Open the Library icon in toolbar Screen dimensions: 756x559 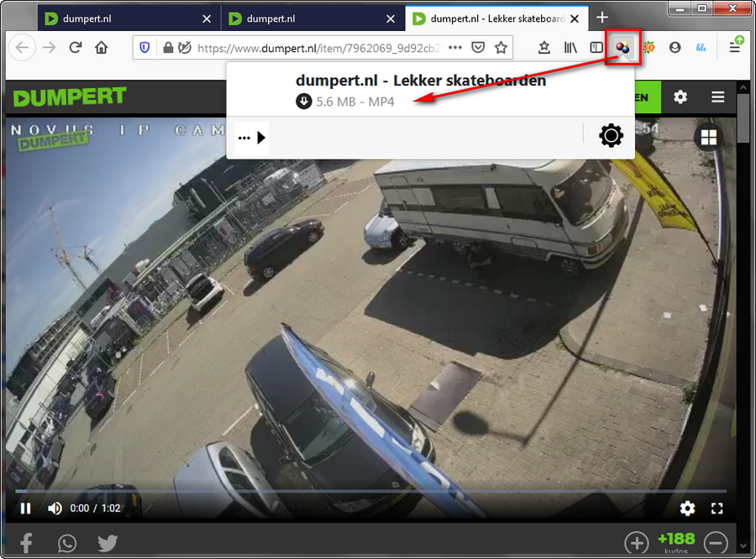pyautogui.click(x=570, y=47)
